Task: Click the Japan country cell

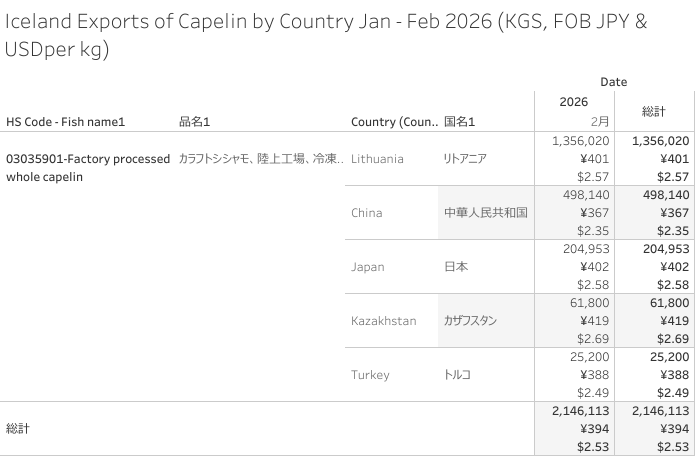Action: [367, 267]
